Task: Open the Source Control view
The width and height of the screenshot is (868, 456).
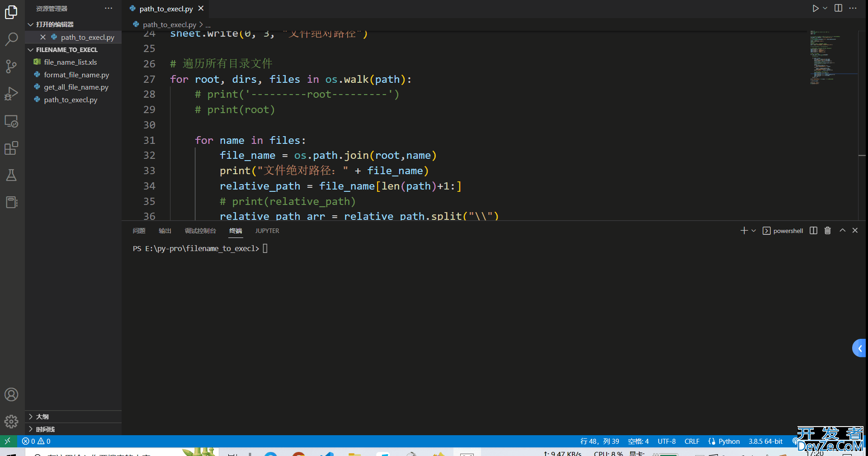Action: 11,66
